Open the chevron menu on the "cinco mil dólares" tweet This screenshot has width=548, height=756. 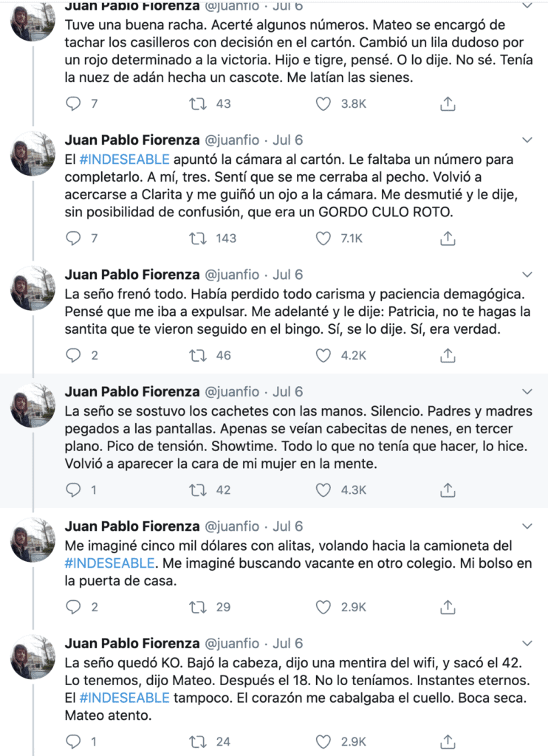tap(527, 526)
